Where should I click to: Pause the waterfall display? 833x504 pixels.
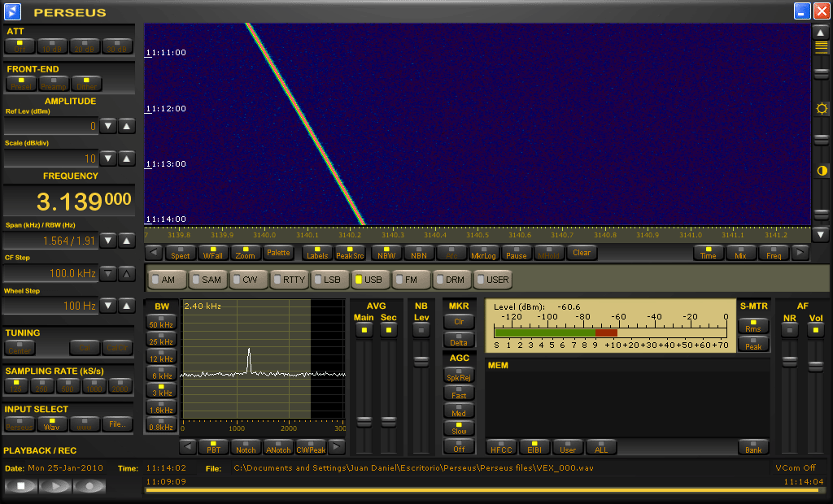(517, 253)
